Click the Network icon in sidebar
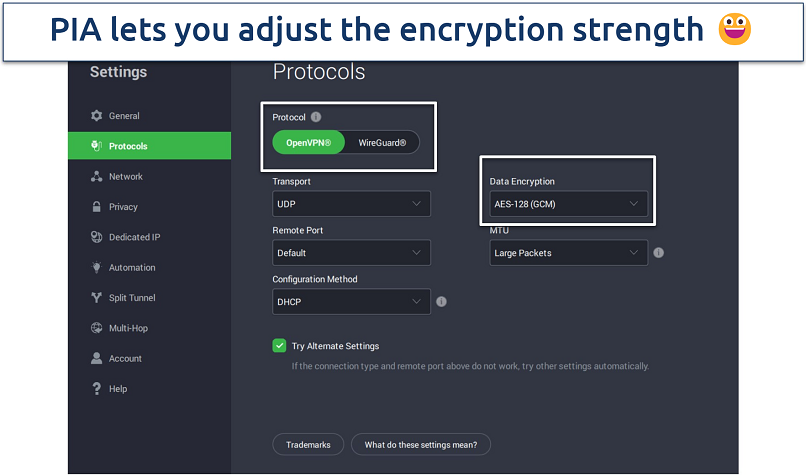The image size is (806, 476). pos(97,177)
